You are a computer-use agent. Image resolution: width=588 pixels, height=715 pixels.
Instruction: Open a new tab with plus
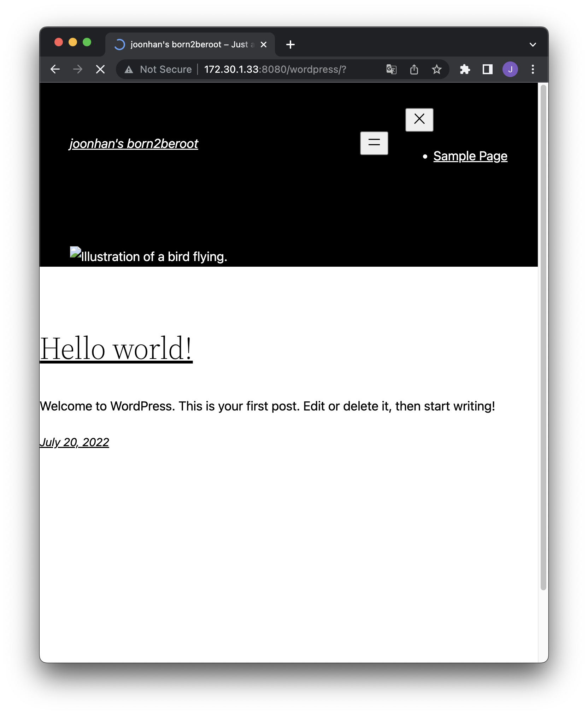coord(290,45)
